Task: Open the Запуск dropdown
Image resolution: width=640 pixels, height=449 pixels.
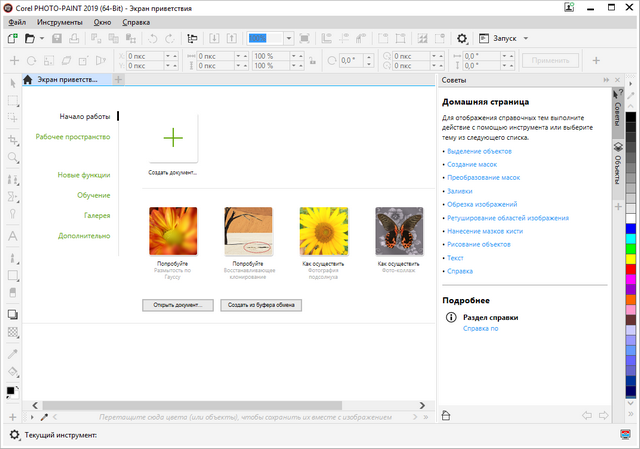Action: pos(503,38)
